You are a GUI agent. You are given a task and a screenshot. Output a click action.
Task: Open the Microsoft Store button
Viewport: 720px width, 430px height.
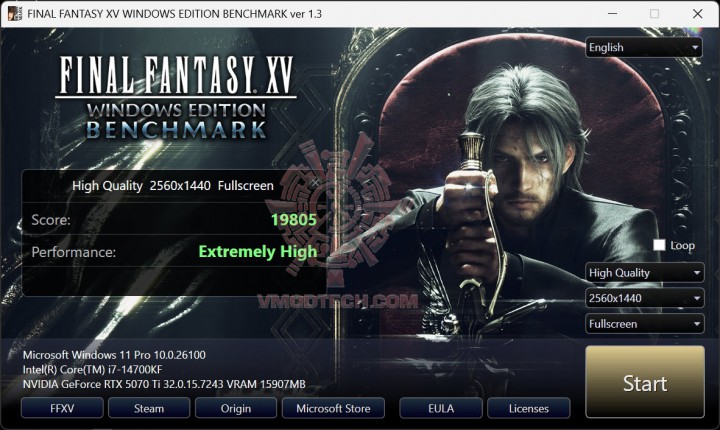(333, 408)
